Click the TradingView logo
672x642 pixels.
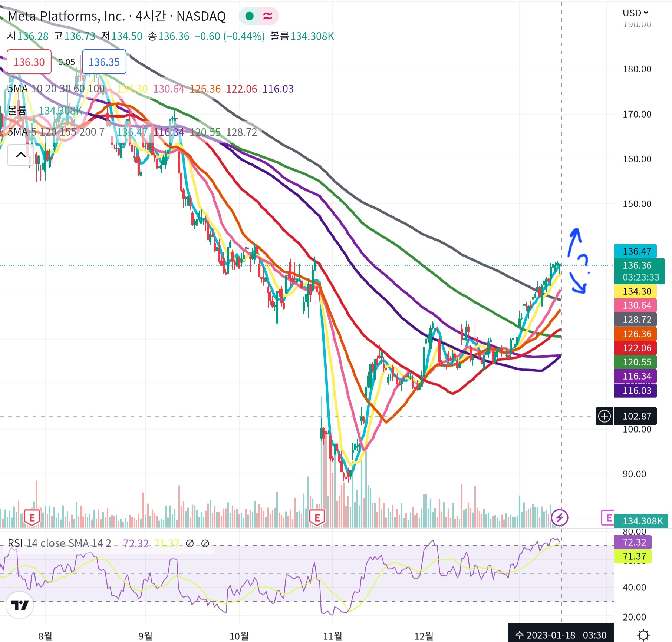coord(20,606)
